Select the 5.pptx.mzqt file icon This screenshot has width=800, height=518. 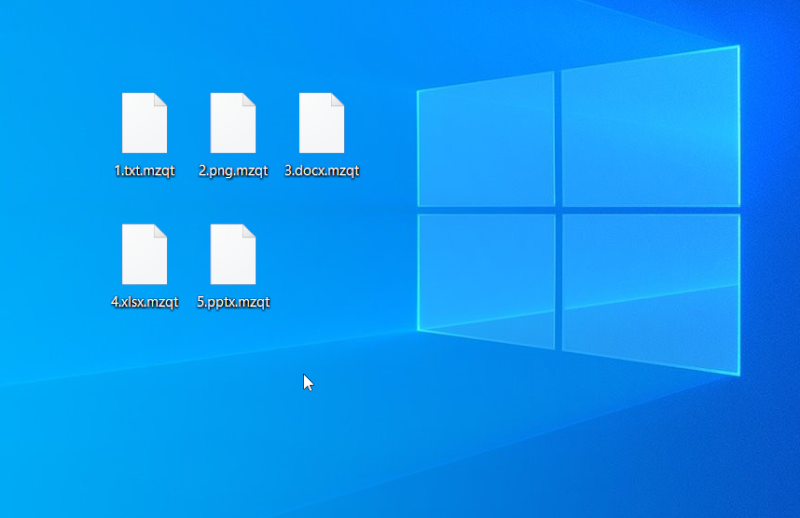(x=233, y=254)
